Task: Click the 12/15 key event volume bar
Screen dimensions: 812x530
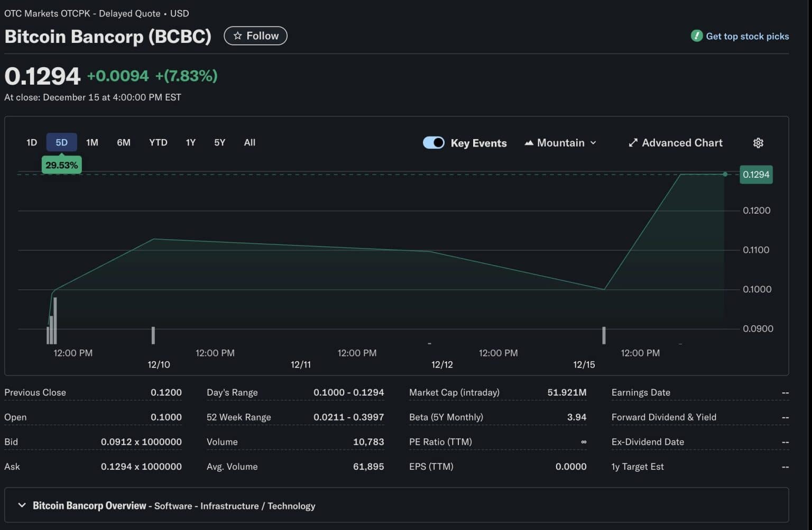Action: 604,335
